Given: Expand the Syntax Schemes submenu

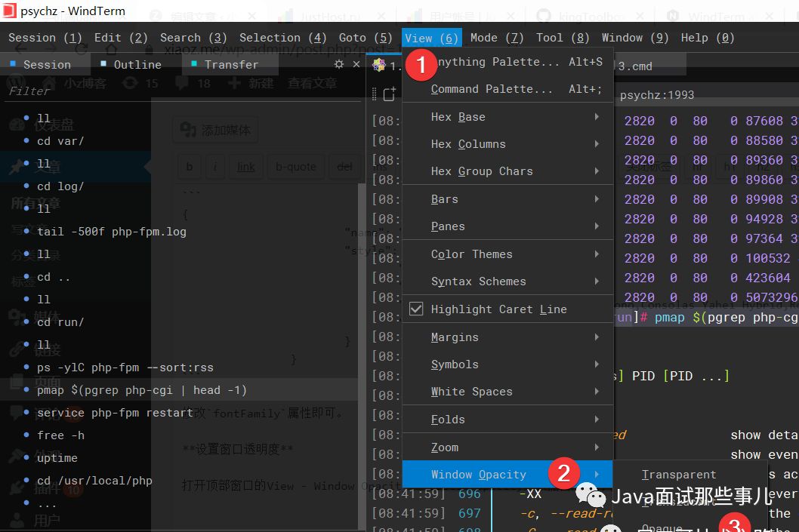Looking at the screenshot, I should click(508, 281).
